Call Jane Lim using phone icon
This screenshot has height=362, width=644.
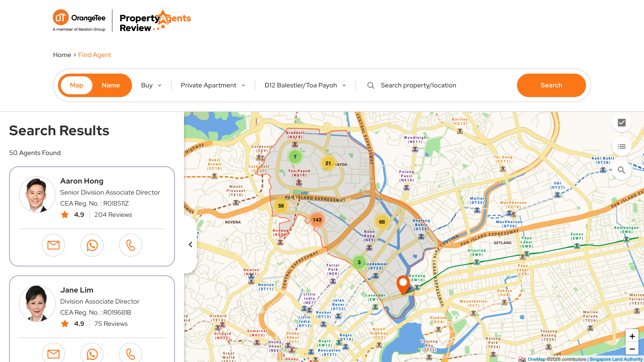pos(130,354)
